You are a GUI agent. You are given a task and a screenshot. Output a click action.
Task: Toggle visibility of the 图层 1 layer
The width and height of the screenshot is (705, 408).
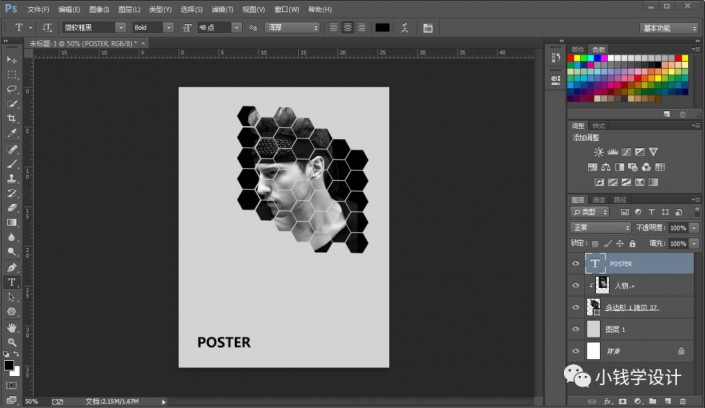click(575, 329)
